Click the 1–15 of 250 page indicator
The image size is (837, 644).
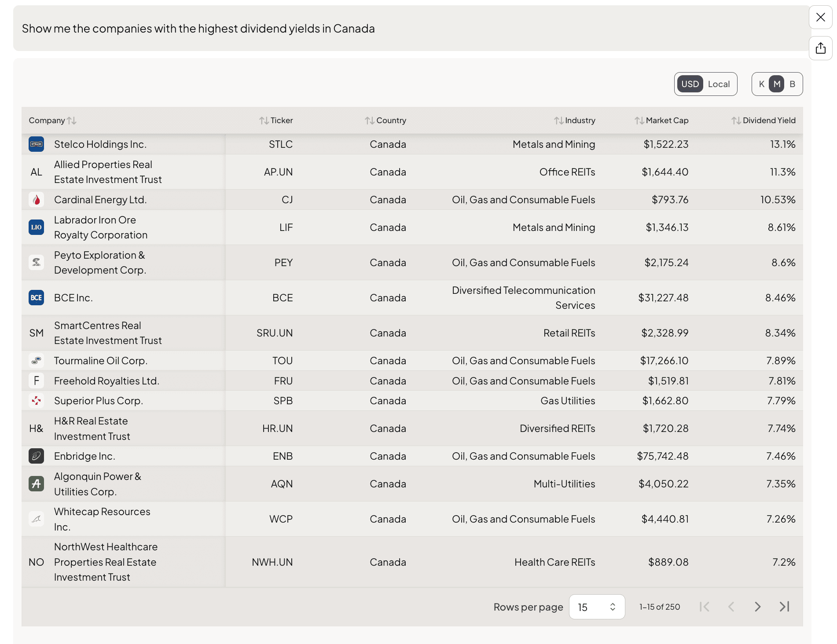pyautogui.click(x=660, y=607)
